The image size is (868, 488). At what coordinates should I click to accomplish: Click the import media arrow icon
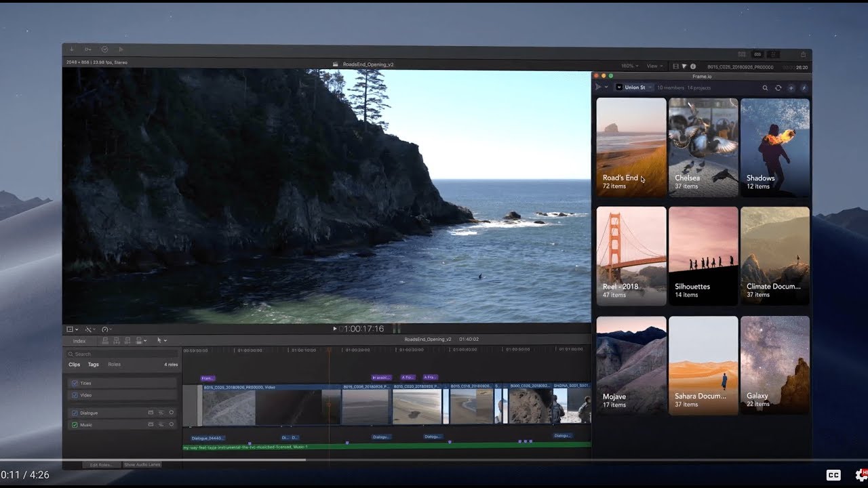pyautogui.click(x=72, y=49)
